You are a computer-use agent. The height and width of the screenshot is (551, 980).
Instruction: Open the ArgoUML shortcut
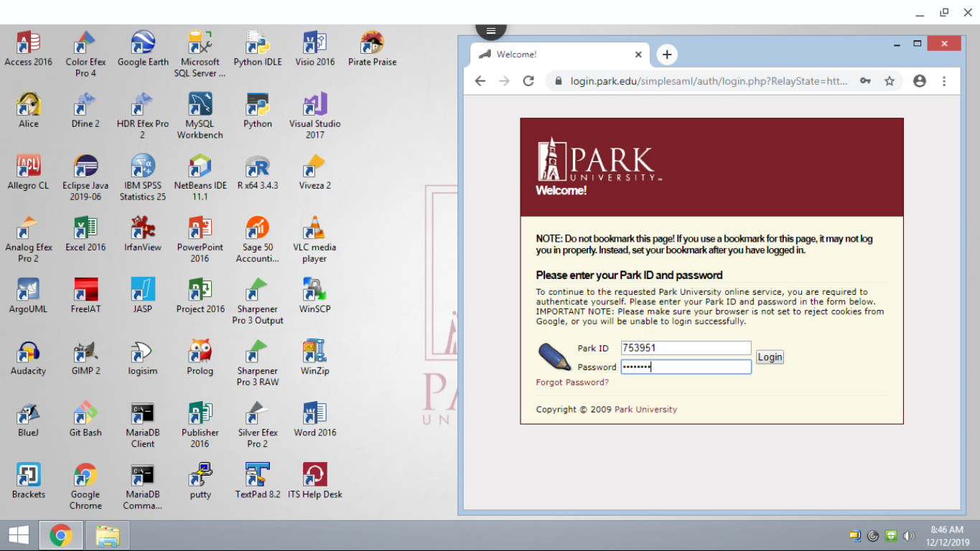click(28, 296)
